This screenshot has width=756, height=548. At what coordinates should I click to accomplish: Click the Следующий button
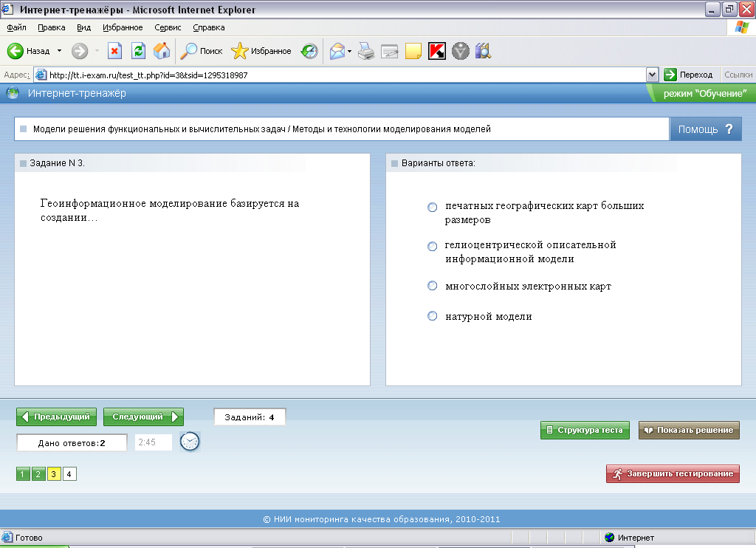(144, 417)
